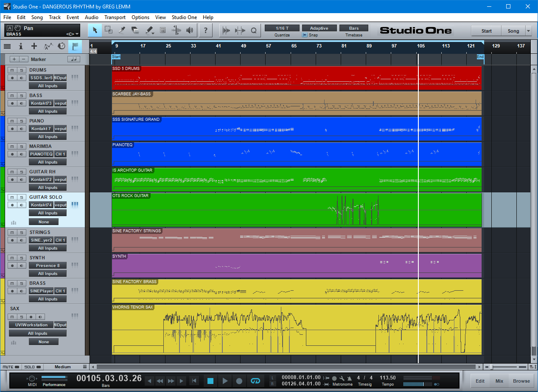The image size is (538, 392).
Task: Click the note timebase icon on Marker row
Action: click(74, 59)
